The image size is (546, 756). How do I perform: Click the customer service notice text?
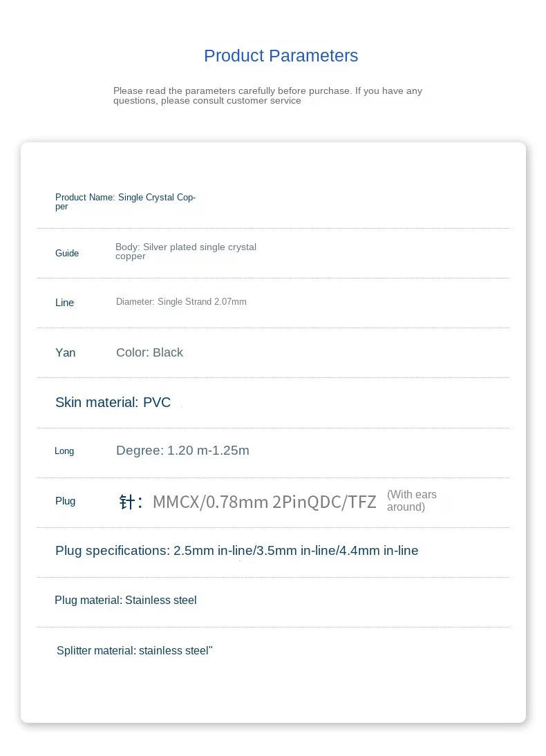[x=267, y=95]
